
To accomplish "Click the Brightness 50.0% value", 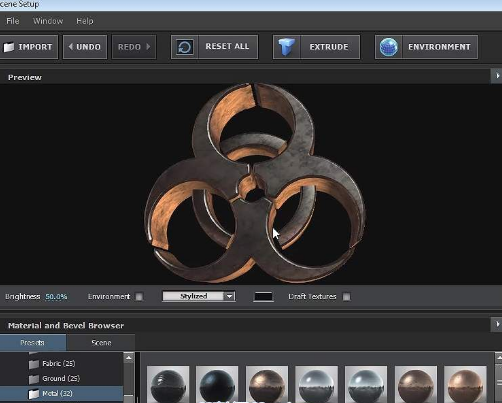I will point(56,297).
